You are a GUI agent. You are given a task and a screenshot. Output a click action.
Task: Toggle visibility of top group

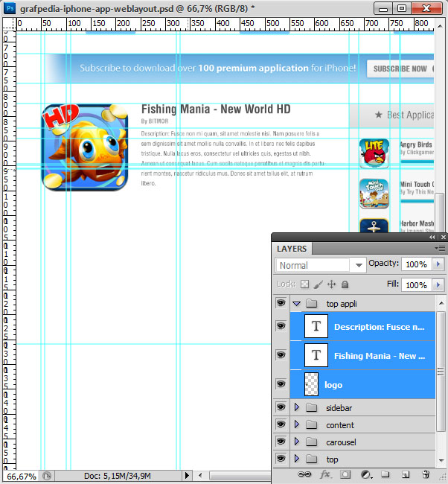281,459
